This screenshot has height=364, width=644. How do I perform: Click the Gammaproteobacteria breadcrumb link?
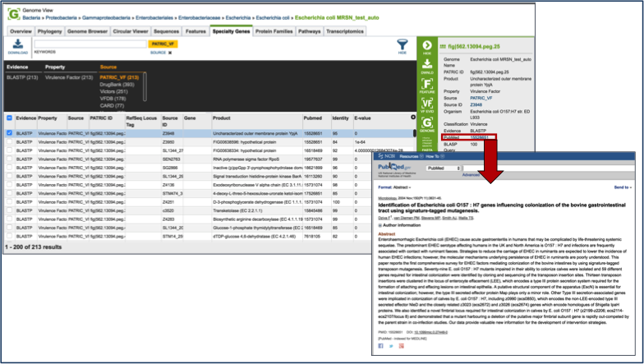click(107, 18)
